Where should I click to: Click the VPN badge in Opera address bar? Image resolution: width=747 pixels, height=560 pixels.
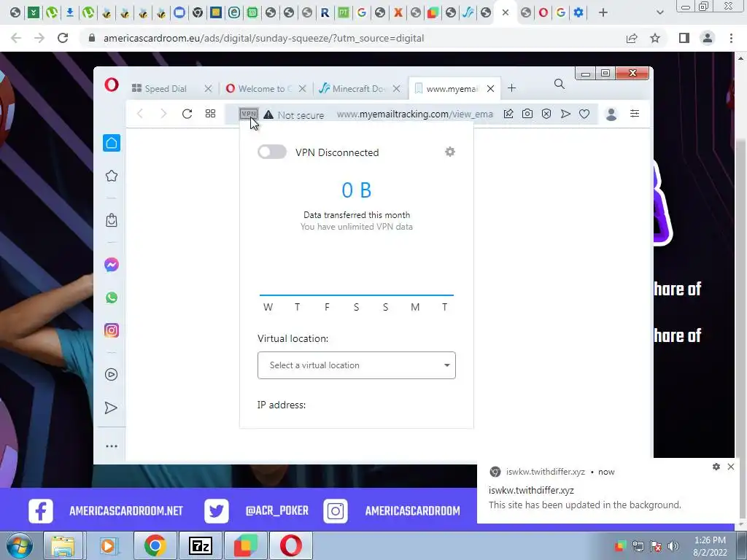[x=249, y=114]
